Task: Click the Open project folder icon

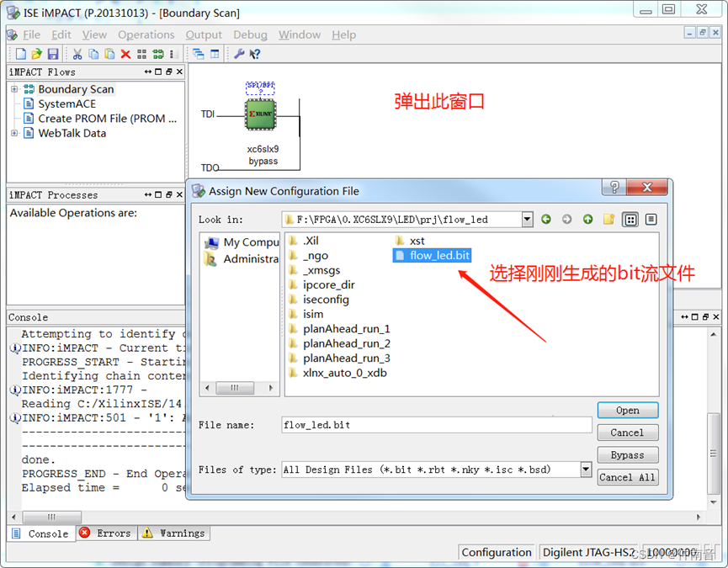Action: click(37, 54)
